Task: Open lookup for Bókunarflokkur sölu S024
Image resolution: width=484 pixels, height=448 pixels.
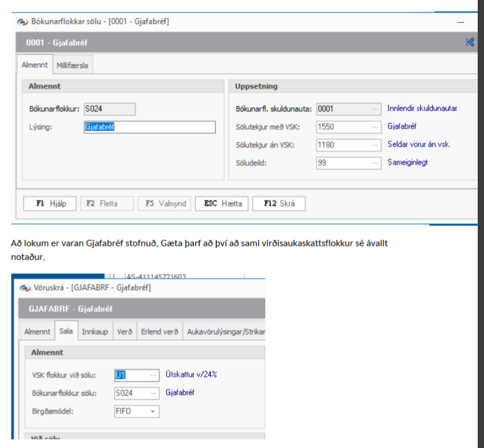Action: [153, 393]
